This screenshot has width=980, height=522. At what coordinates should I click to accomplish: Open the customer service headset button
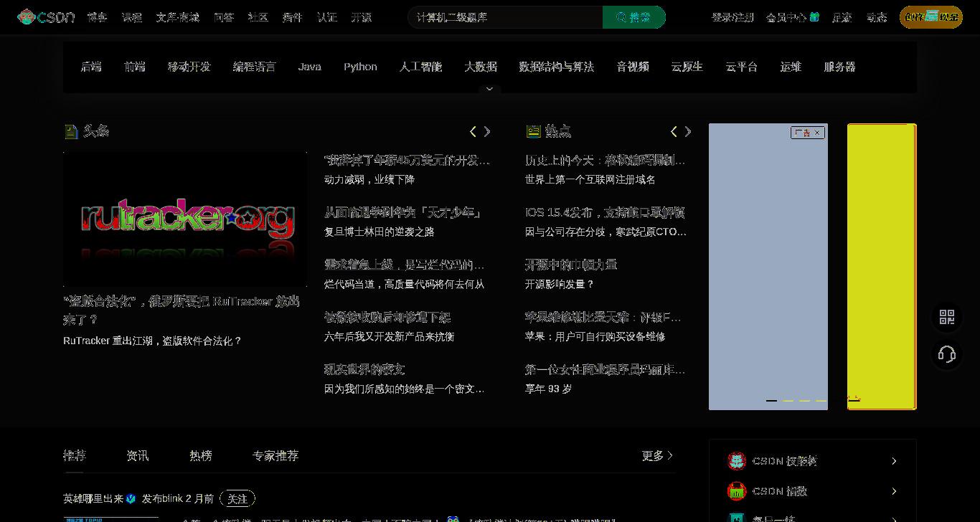(947, 354)
